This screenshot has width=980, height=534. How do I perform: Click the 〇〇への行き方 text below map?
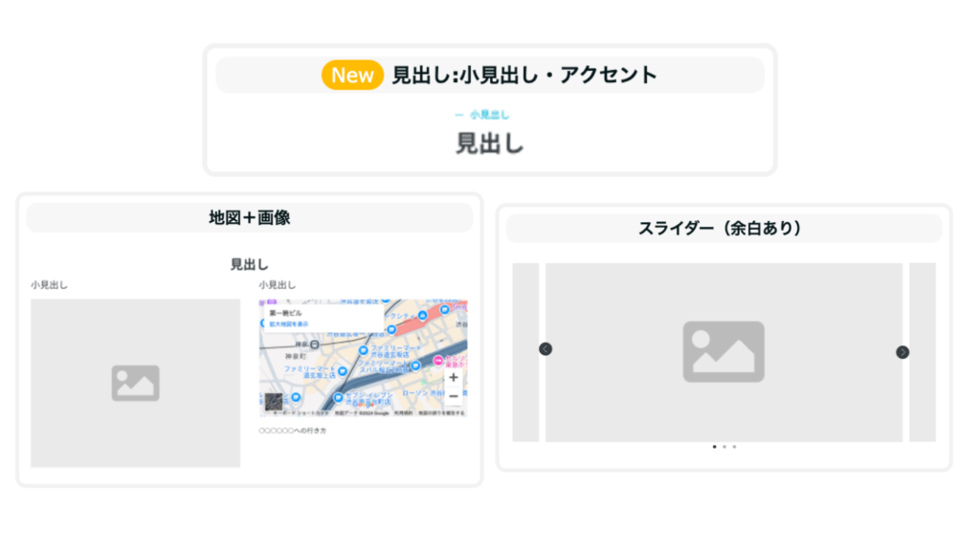pos(293,431)
